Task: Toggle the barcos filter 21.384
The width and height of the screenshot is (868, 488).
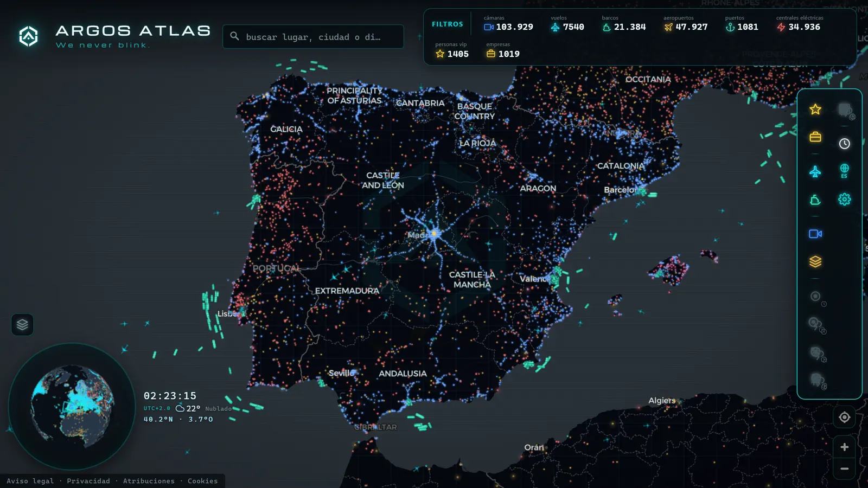Action: [624, 23]
